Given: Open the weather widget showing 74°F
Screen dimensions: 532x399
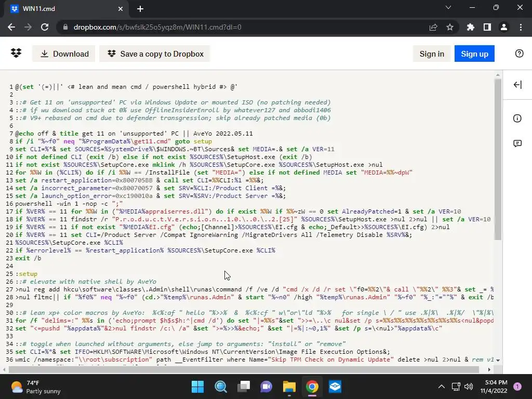Looking at the screenshot, I should pyautogui.click(x=36, y=387).
